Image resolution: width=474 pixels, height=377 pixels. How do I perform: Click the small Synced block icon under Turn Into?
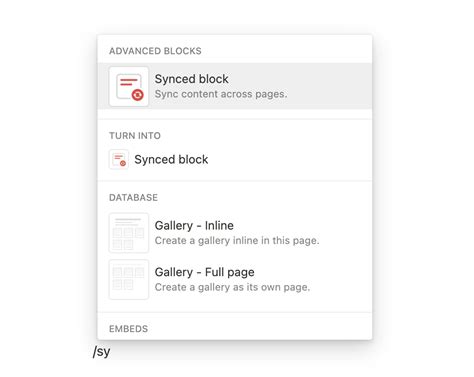pos(119,159)
